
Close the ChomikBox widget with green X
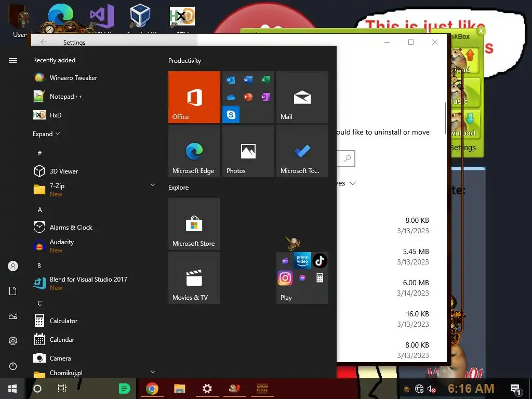[x=481, y=31]
